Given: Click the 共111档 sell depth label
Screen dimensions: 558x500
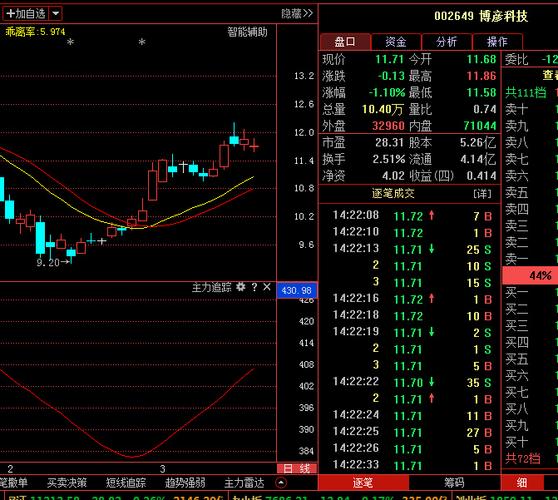Looking at the screenshot, I should point(526,93).
